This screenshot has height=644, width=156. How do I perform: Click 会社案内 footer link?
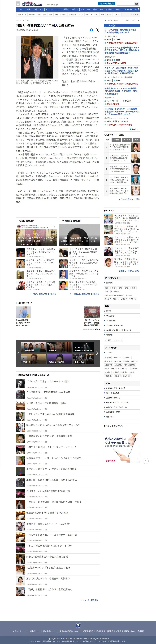pyautogui.click(x=141, y=631)
